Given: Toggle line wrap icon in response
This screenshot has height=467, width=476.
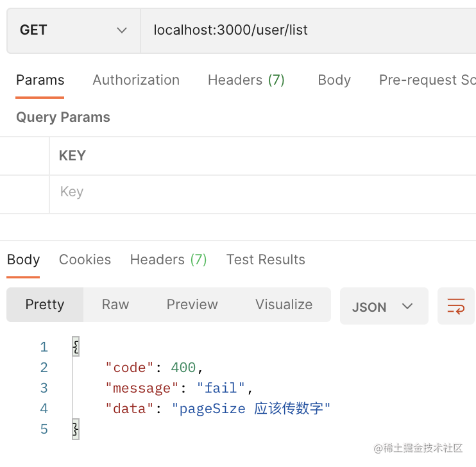Looking at the screenshot, I should tap(455, 306).
